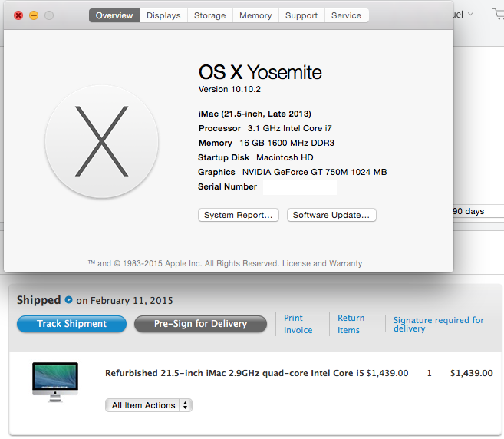Switch to the Overview tab
The height and width of the screenshot is (439, 504).
[114, 15]
